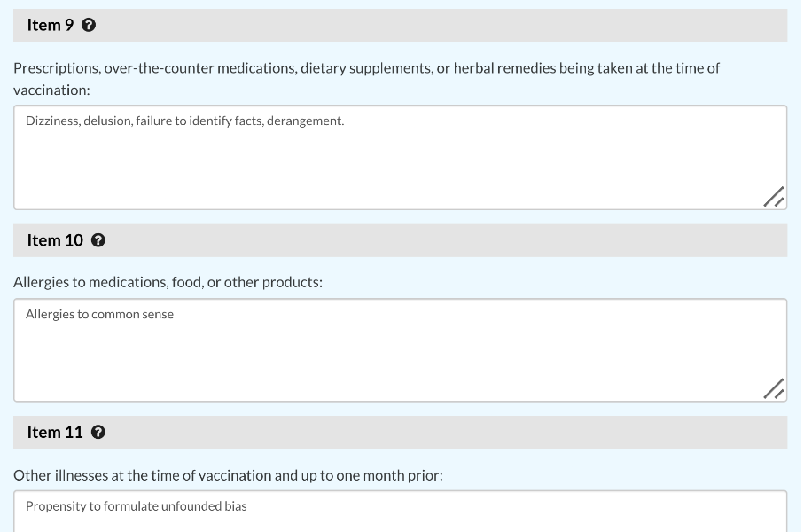The height and width of the screenshot is (532, 804).
Task: Click the Item 10 heading label
Action: (55, 240)
